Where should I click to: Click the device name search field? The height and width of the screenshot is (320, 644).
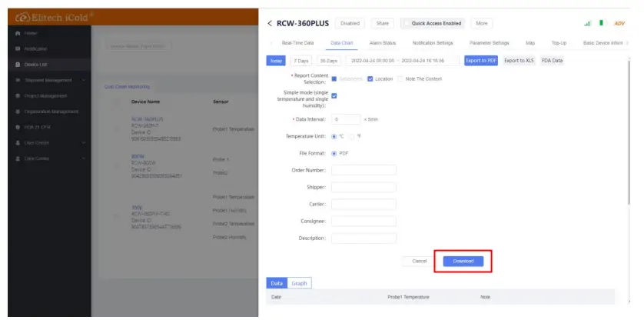pos(138,46)
